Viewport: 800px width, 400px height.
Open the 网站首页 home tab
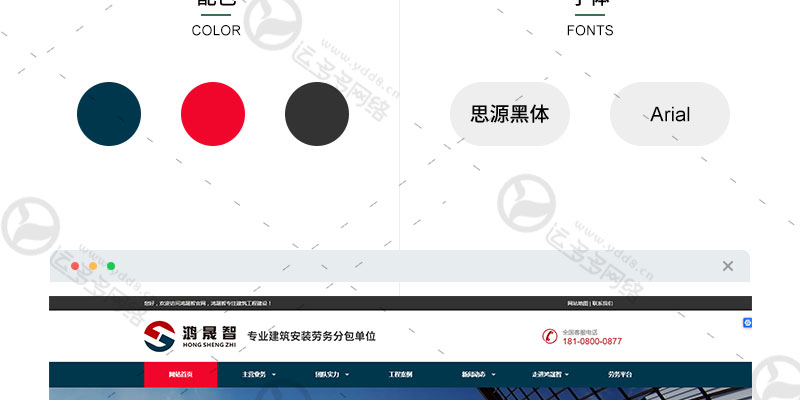click(181, 374)
